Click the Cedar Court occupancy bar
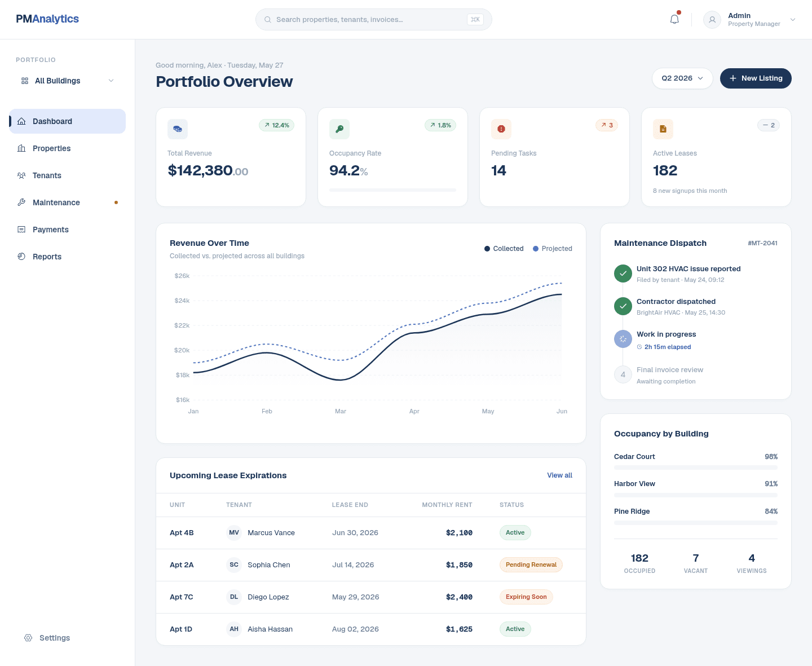The image size is (812, 666). [696, 467]
